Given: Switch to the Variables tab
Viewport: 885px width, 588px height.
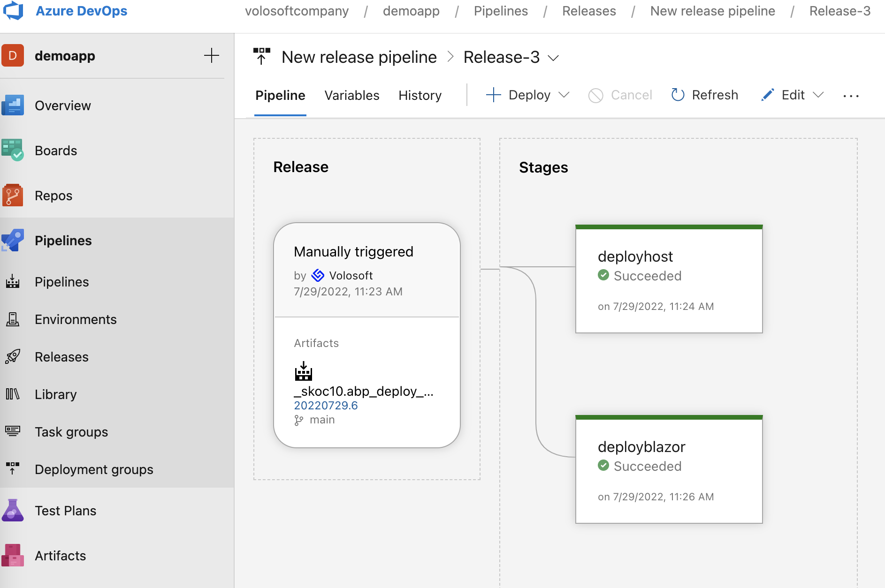Looking at the screenshot, I should pyautogui.click(x=351, y=95).
